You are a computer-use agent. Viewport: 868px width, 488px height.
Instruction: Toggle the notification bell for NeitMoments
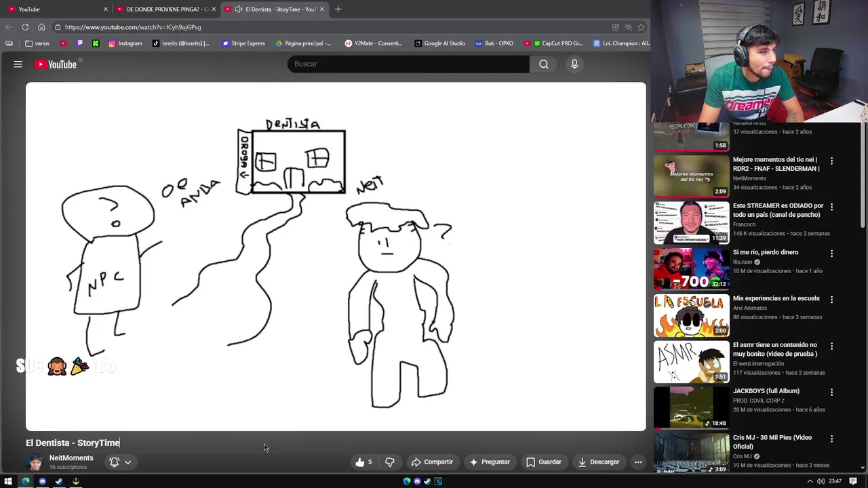coord(114,462)
